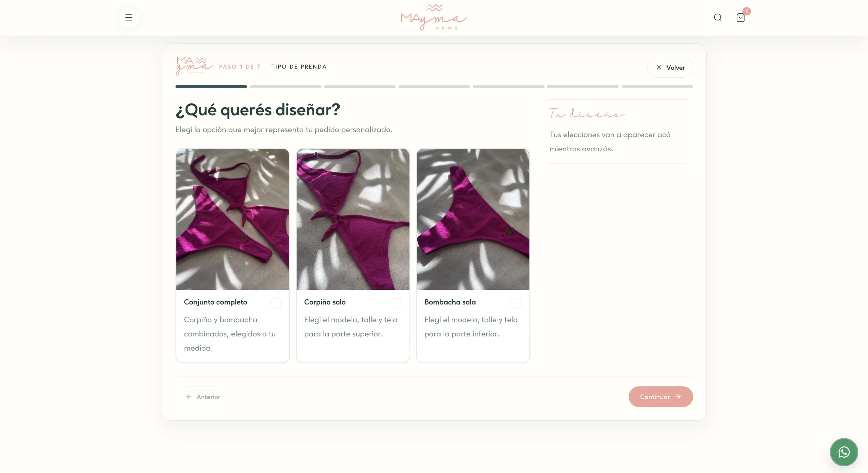The image size is (868, 473).
Task: Click the Continuar button
Action: [x=660, y=397]
